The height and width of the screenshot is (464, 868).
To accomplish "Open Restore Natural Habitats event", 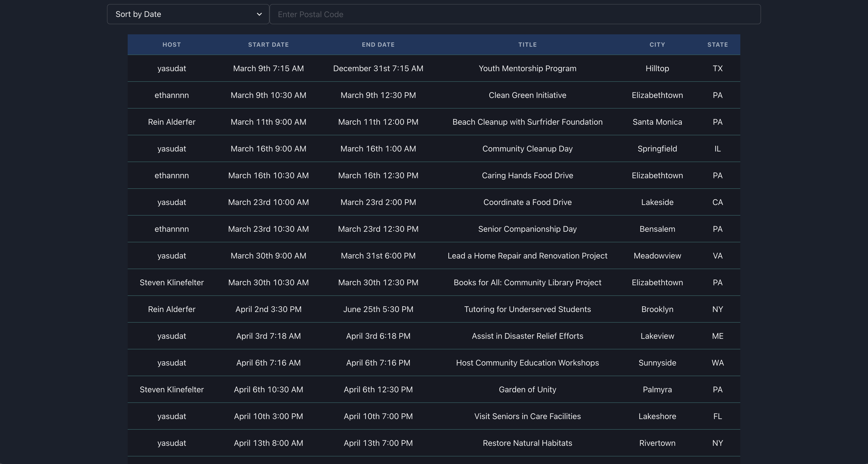I will [527, 443].
